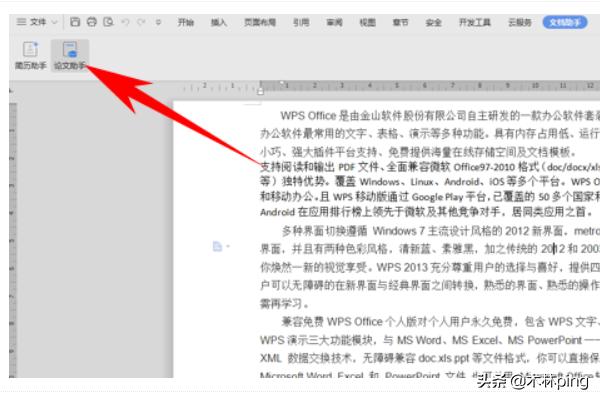Click the Redo arrow icon
The width and height of the screenshot is (600, 400).
(141, 22)
